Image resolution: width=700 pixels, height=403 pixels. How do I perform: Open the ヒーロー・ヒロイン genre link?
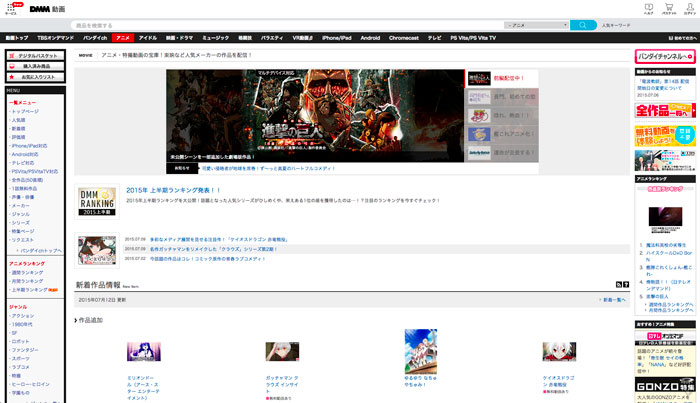(x=30, y=384)
